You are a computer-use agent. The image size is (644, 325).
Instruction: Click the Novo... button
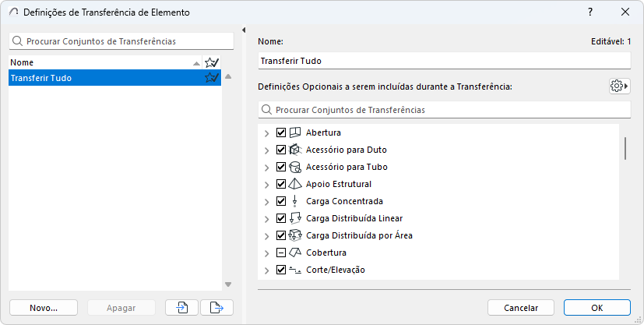pos(44,308)
